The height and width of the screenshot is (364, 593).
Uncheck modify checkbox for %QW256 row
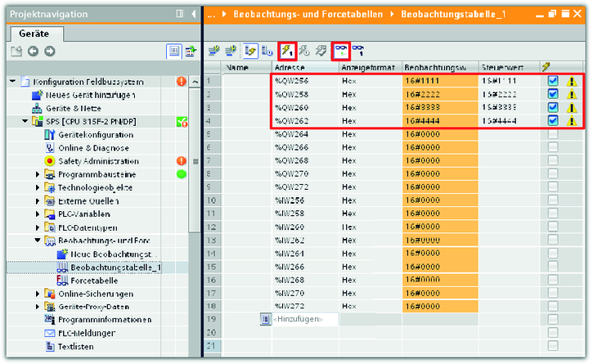pos(553,81)
